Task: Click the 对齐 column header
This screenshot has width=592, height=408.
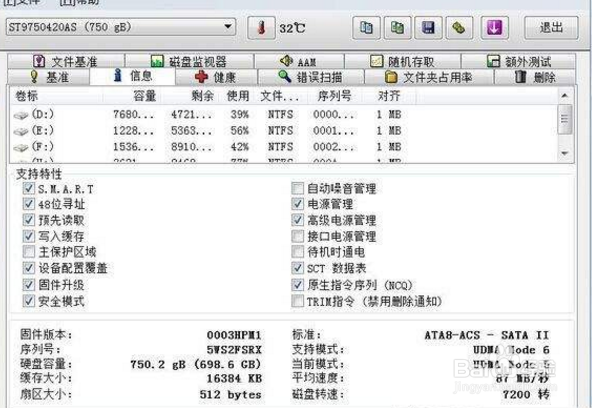Action: [x=389, y=96]
